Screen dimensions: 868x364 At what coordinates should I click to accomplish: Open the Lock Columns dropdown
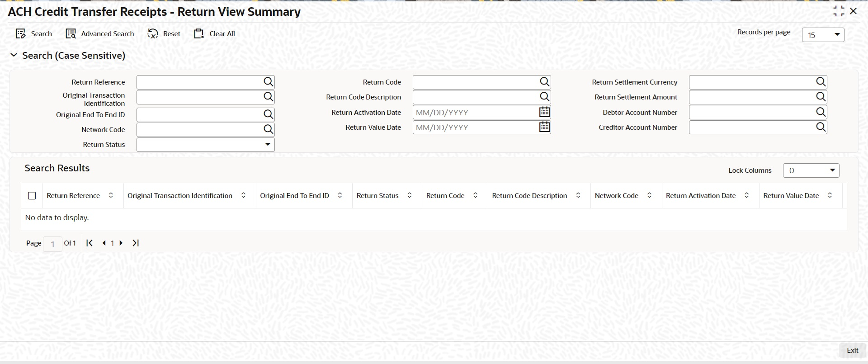click(x=811, y=170)
